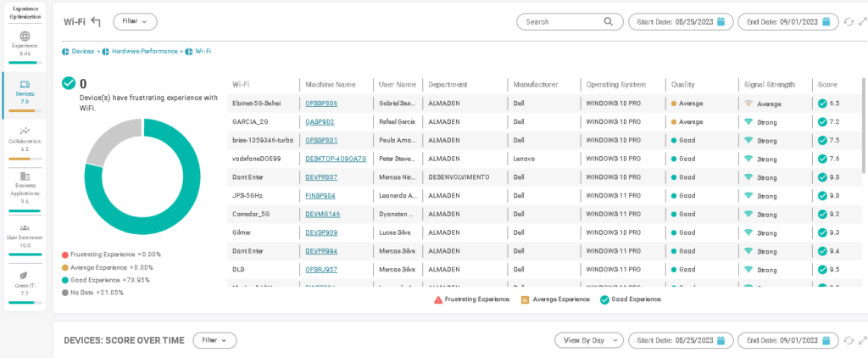Open Filter dropdown for Devices Score Over Time
This screenshot has height=358, width=868.
pos(214,340)
